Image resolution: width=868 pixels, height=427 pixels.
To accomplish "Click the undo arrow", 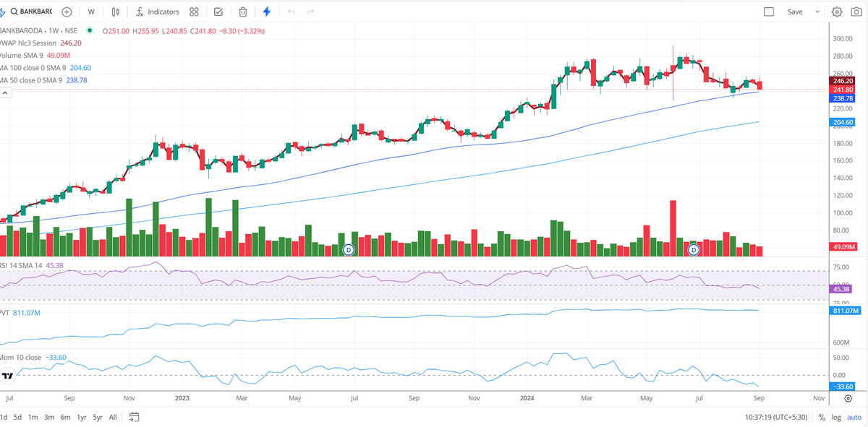I will [x=292, y=12].
